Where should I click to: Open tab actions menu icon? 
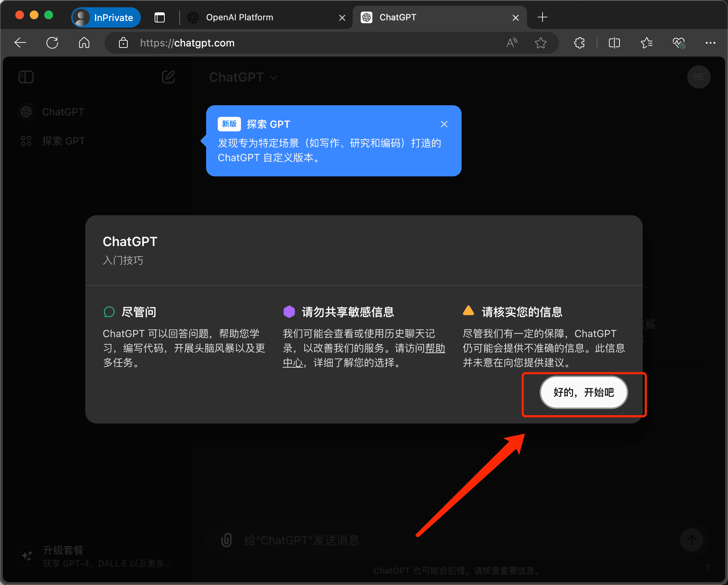click(x=160, y=17)
